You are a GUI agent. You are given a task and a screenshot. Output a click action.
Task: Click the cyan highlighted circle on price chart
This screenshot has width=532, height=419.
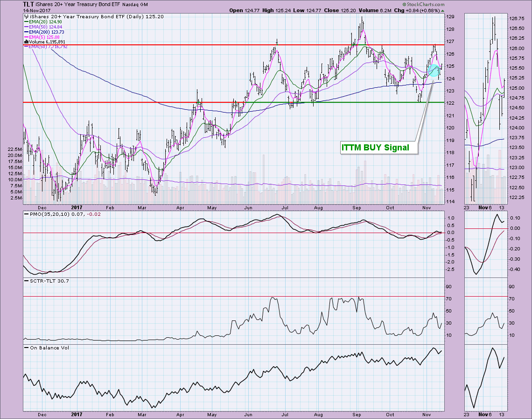pos(434,71)
